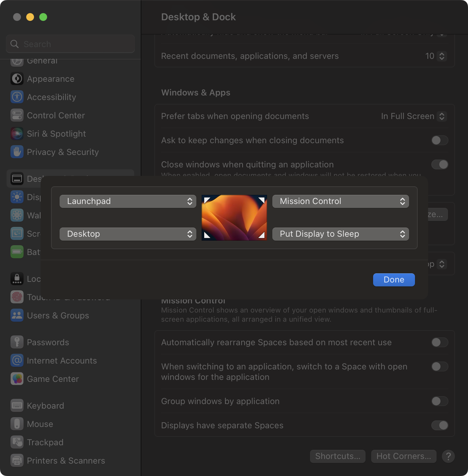468x476 pixels.
Task: Click the Siri & Spotlight icon
Action: tap(17, 134)
